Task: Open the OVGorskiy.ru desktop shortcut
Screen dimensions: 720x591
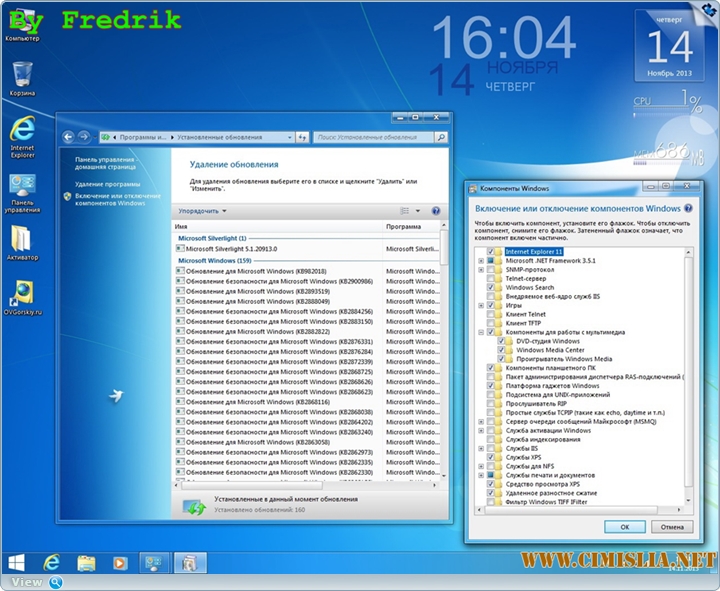Action: pyautogui.click(x=22, y=298)
